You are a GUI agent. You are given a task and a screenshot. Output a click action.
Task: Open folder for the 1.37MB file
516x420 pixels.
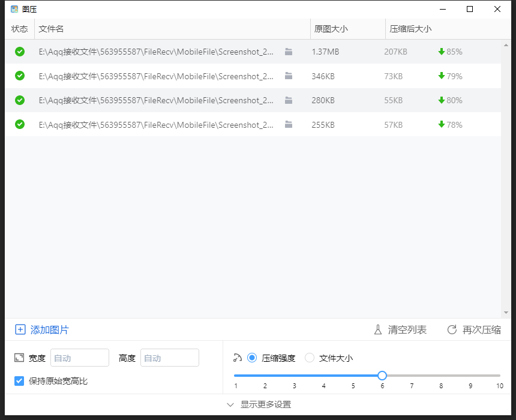[x=289, y=52]
